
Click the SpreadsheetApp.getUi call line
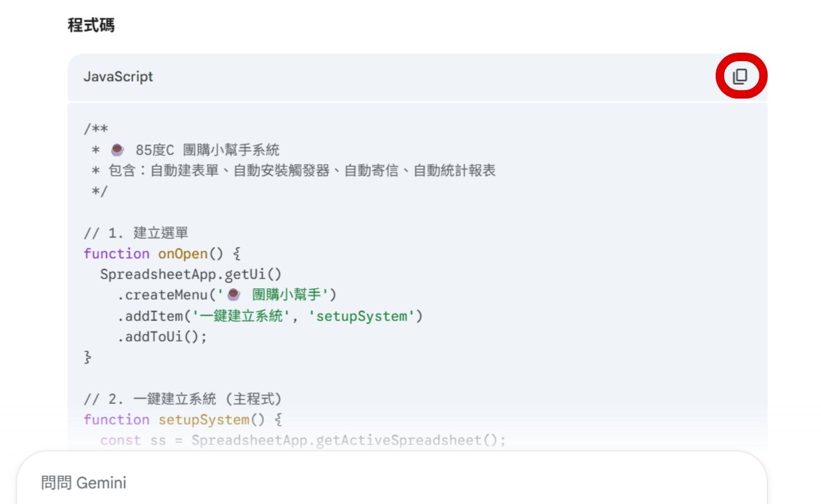pyautogui.click(x=190, y=274)
